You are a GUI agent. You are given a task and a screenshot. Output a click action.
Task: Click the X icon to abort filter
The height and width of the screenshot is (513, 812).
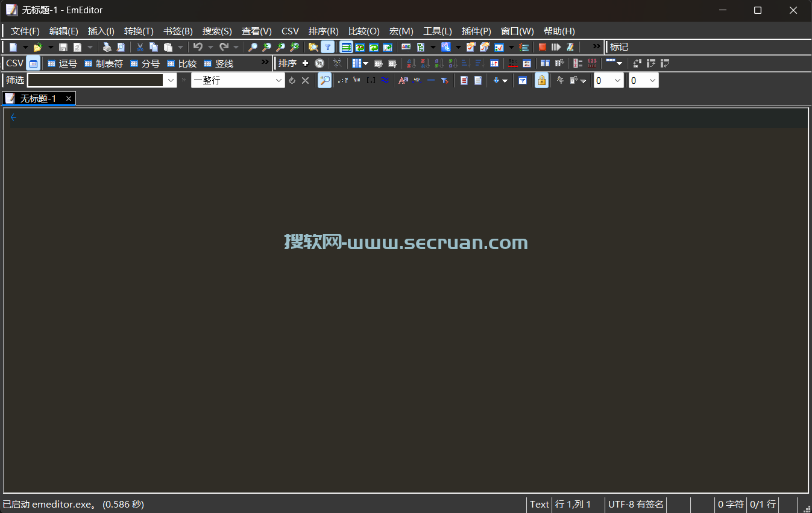(305, 80)
